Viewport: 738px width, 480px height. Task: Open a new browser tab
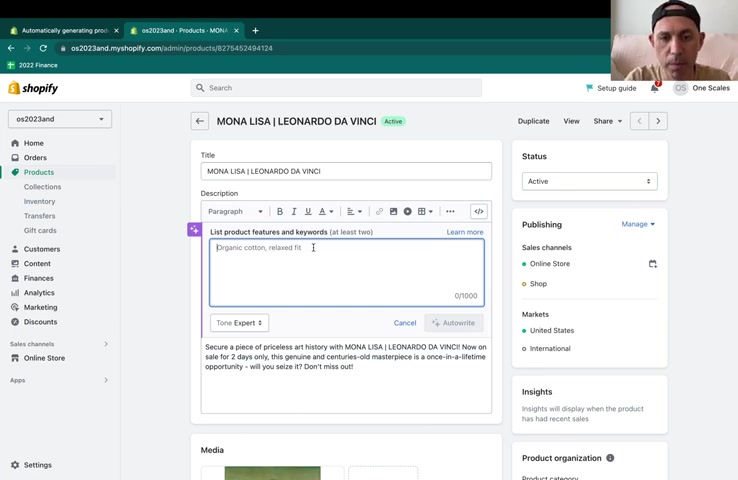tap(255, 31)
